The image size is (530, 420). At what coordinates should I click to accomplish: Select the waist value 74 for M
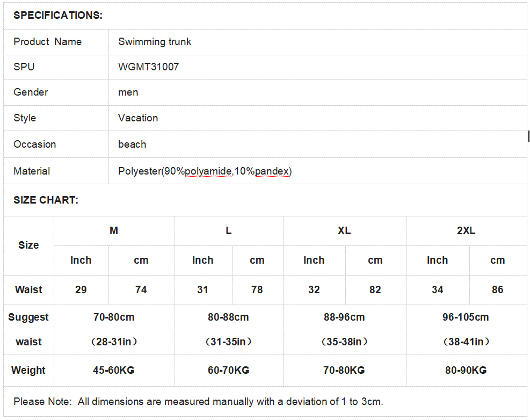pyautogui.click(x=141, y=289)
